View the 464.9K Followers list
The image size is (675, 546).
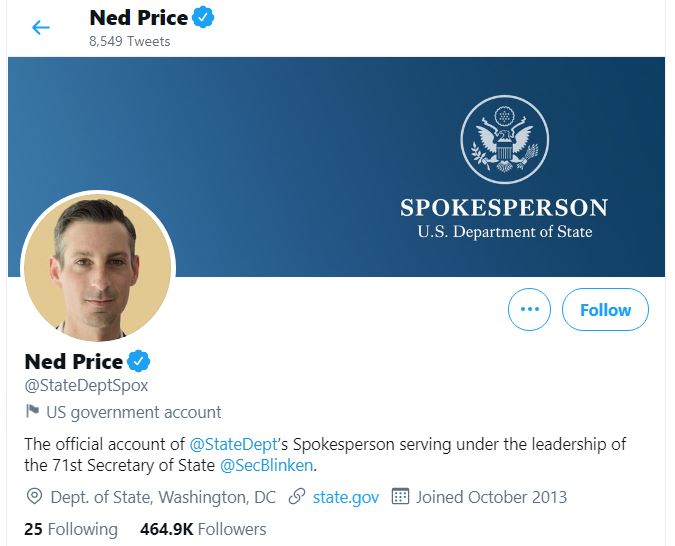point(203,529)
